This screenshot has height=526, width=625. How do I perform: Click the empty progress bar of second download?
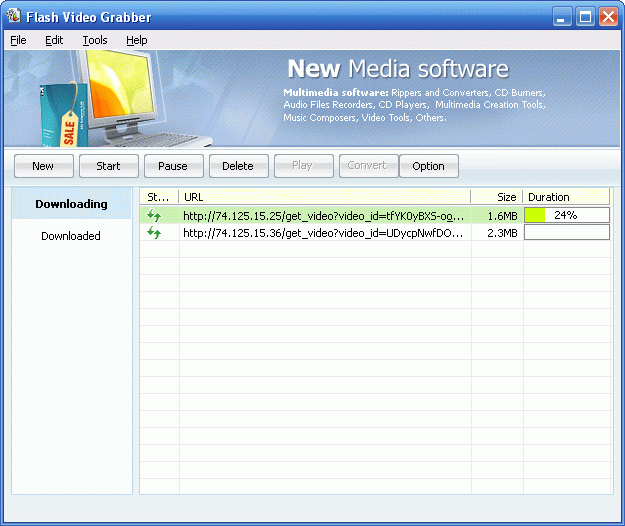point(567,232)
